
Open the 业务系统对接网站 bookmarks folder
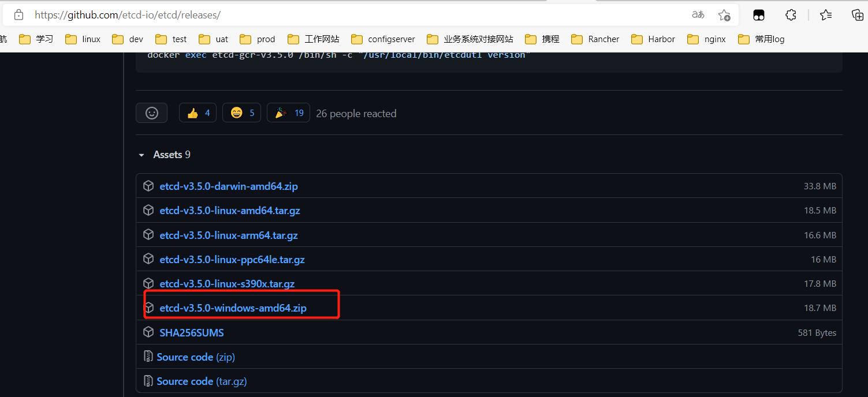pyautogui.click(x=470, y=39)
